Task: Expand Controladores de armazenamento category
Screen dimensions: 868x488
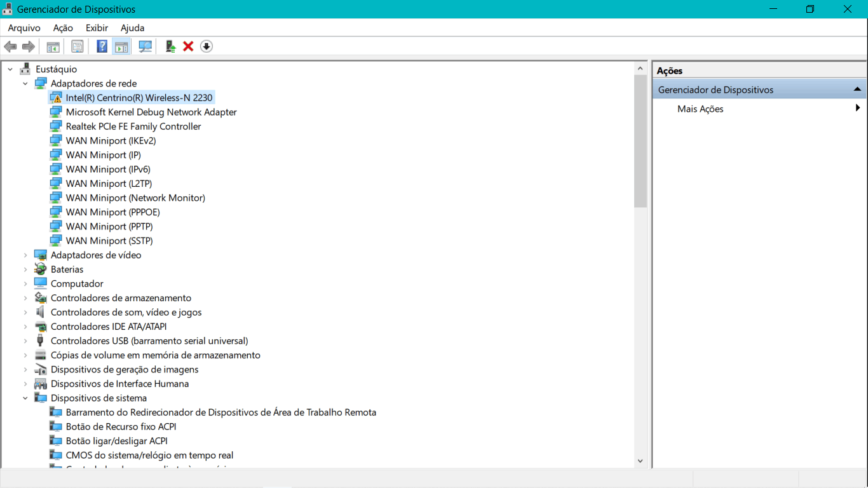Action: (x=25, y=298)
